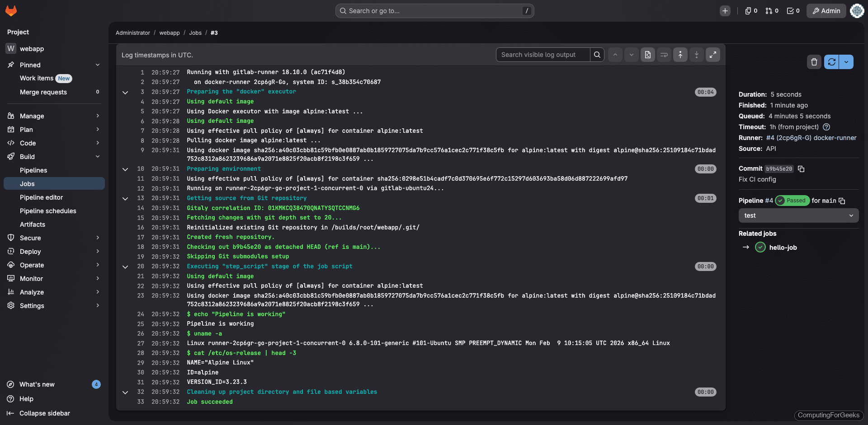The width and height of the screenshot is (868, 425).
Task: Retry the job using refresh icon
Action: point(831,62)
